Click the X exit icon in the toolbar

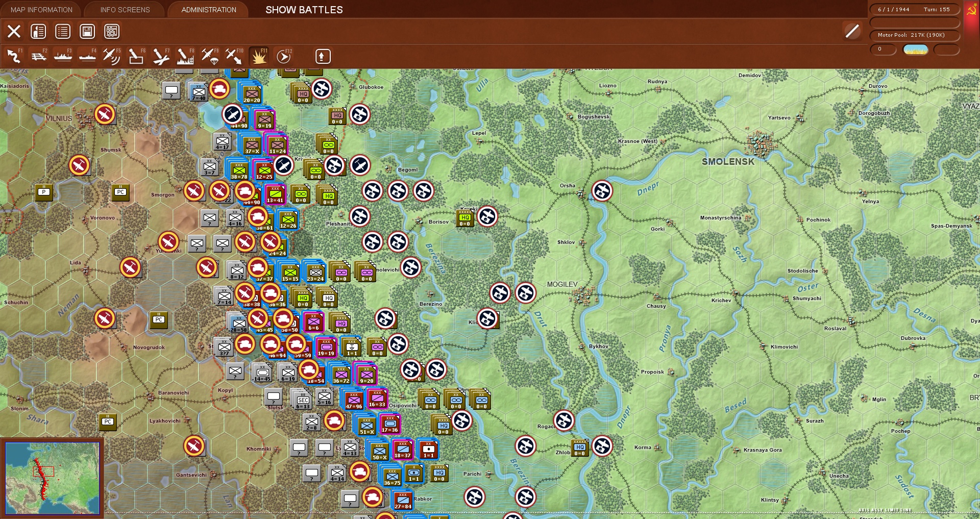[14, 32]
